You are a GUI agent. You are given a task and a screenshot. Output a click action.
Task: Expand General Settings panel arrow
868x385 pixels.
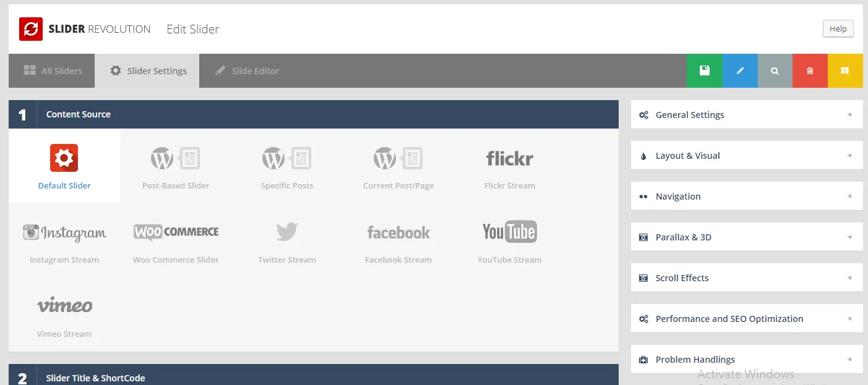849,115
